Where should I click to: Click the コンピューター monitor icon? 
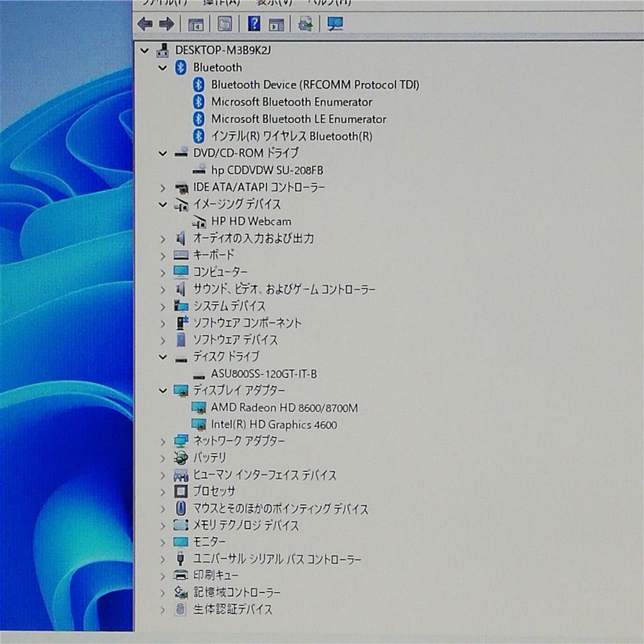point(181,272)
